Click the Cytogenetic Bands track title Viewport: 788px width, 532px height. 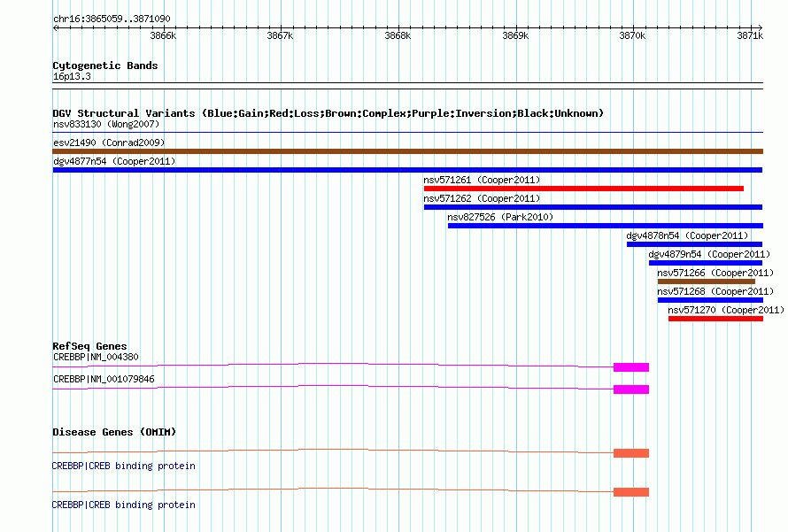pyautogui.click(x=105, y=66)
